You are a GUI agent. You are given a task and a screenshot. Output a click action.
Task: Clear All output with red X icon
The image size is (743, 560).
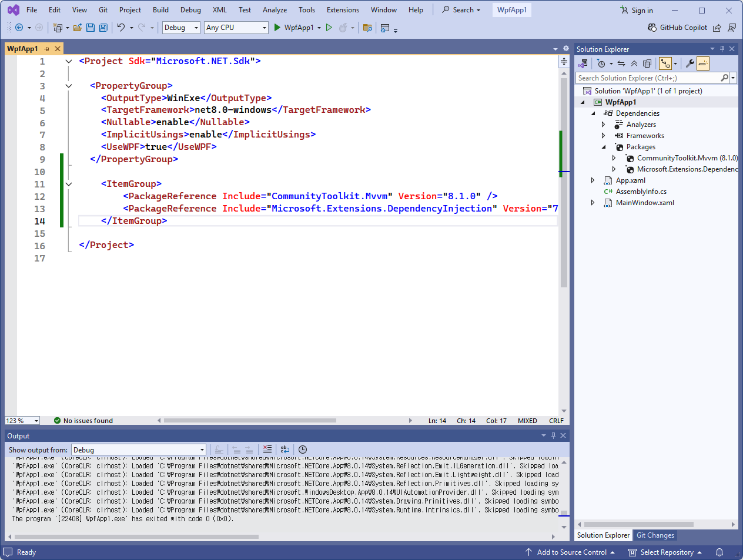coord(267,450)
